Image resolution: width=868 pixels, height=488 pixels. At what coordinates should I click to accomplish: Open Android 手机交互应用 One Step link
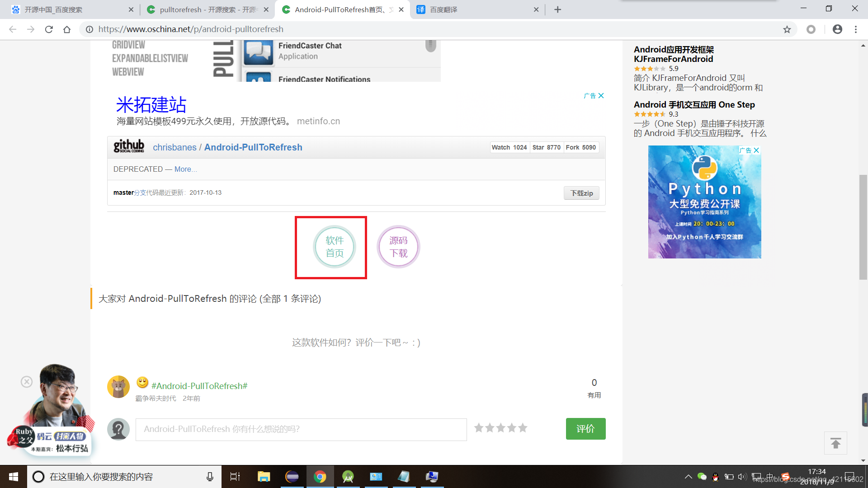[694, 105]
